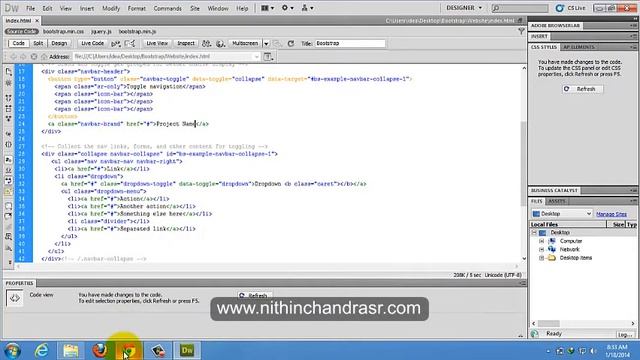The width and height of the screenshot is (640, 360).
Task: Switch to the Assets tab
Action: (x=557, y=201)
